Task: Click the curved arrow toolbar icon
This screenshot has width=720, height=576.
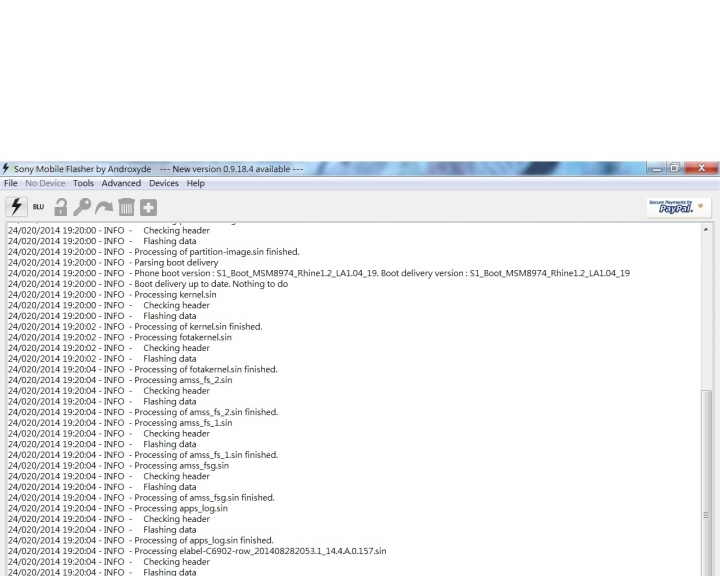Action: coord(104,208)
